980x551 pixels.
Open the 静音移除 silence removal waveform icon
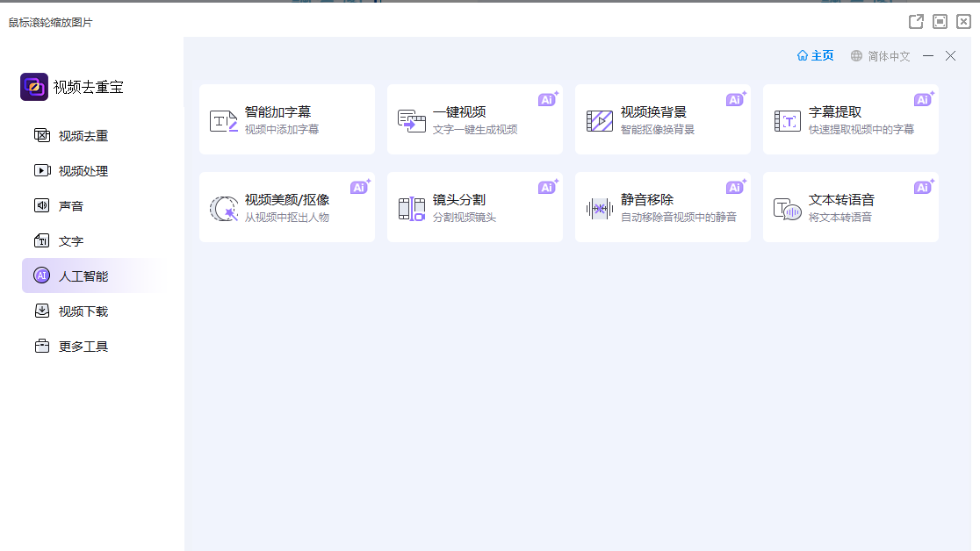599,209
